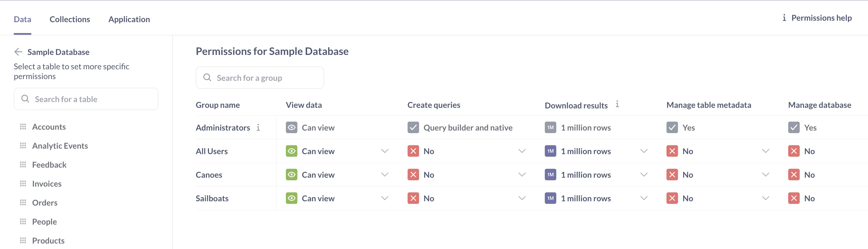Screen dimensions: 868x249
Task: Open View data dropdown for All Users
Action: pos(384,151)
